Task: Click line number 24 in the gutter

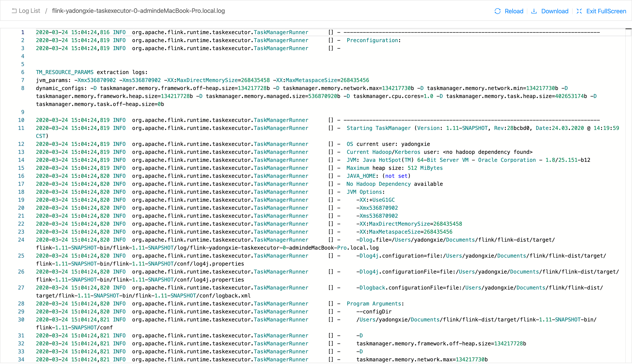Action: 21,240
